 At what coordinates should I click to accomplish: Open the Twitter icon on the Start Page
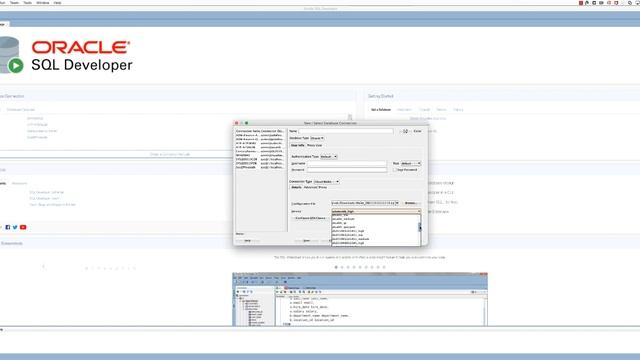tap(15, 227)
